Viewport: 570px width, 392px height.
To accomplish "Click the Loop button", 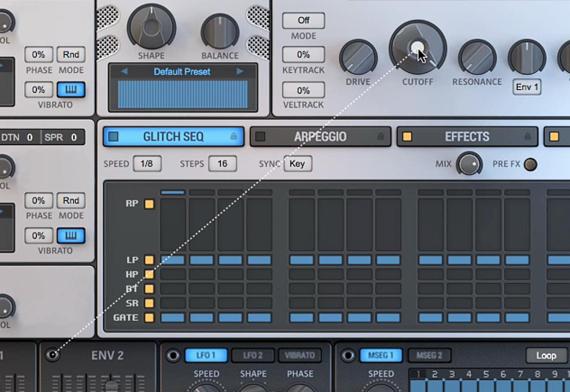I will click(546, 355).
